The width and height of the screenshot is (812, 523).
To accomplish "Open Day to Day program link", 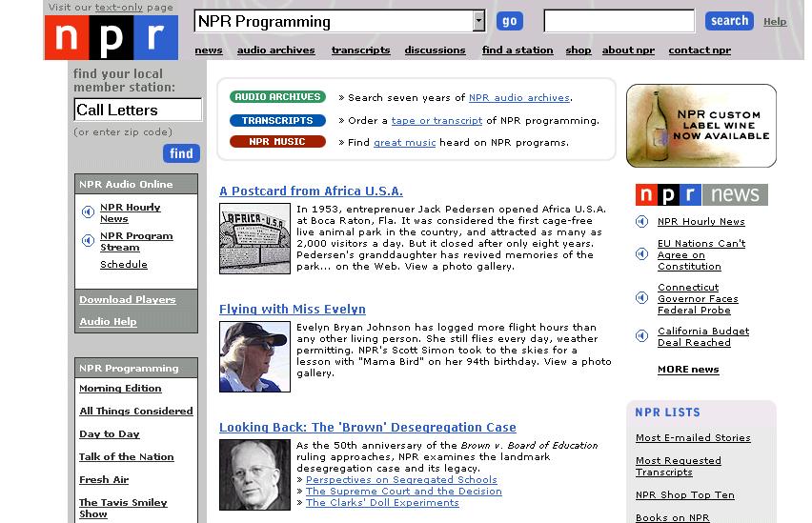I will (110, 434).
